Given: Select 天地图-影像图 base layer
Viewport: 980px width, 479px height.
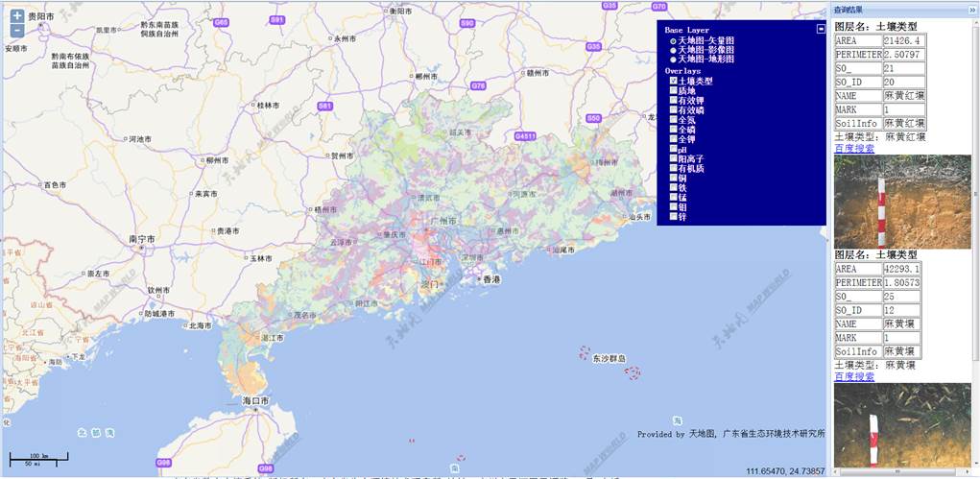Looking at the screenshot, I should pyautogui.click(x=672, y=50).
